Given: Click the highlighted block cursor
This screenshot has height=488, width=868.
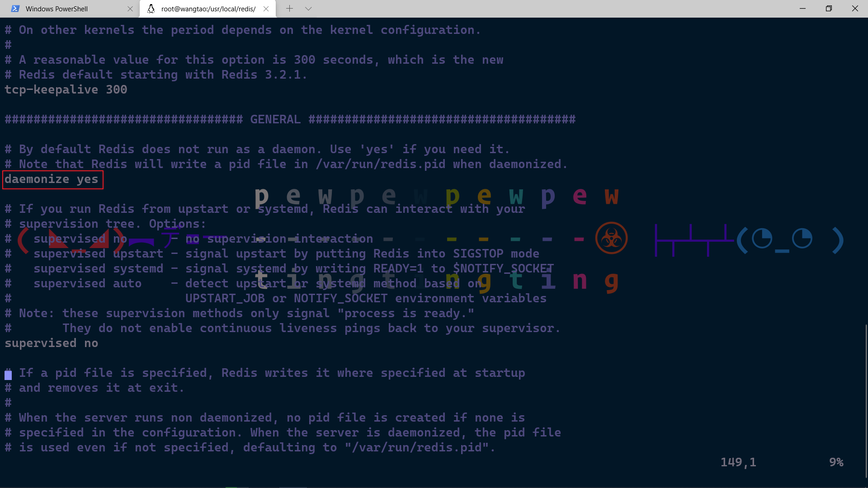Looking at the screenshot, I should [x=8, y=375].
